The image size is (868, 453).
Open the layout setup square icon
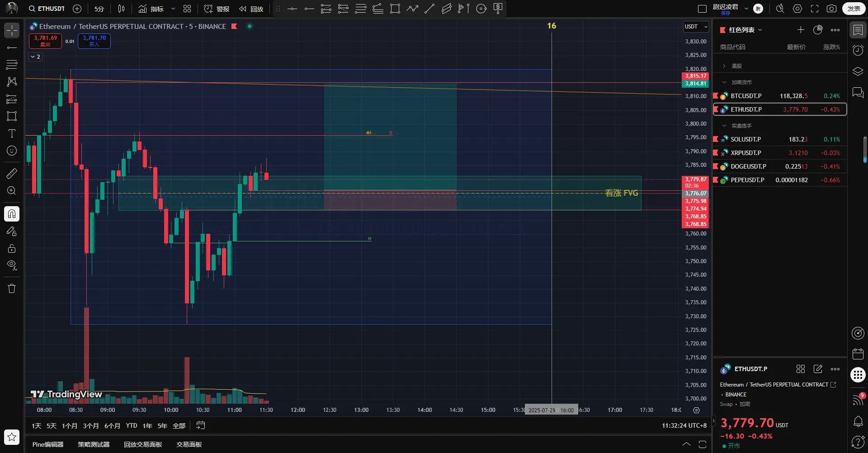point(702,9)
